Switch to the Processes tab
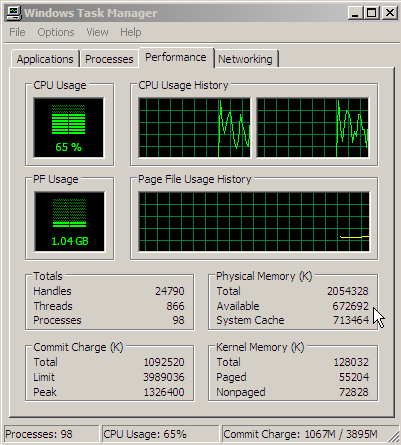 point(109,59)
